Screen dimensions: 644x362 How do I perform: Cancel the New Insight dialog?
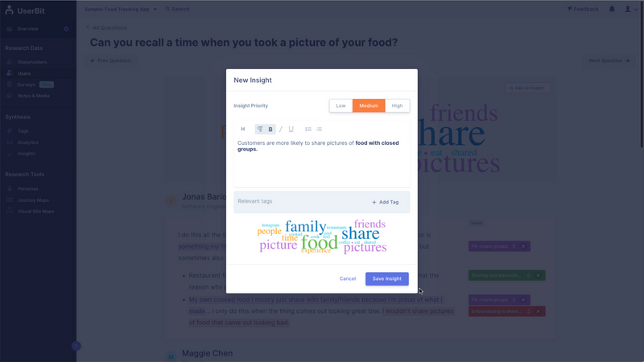click(x=348, y=278)
